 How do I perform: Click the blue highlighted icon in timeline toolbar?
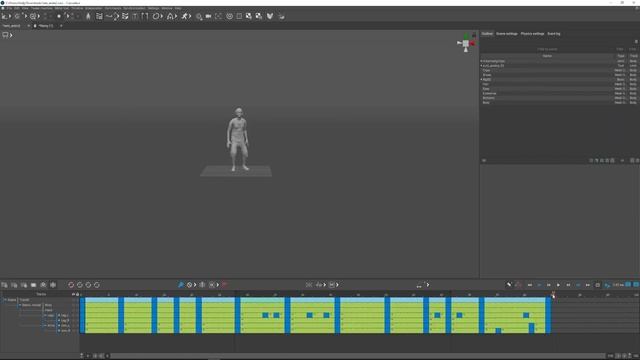click(x=181, y=284)
